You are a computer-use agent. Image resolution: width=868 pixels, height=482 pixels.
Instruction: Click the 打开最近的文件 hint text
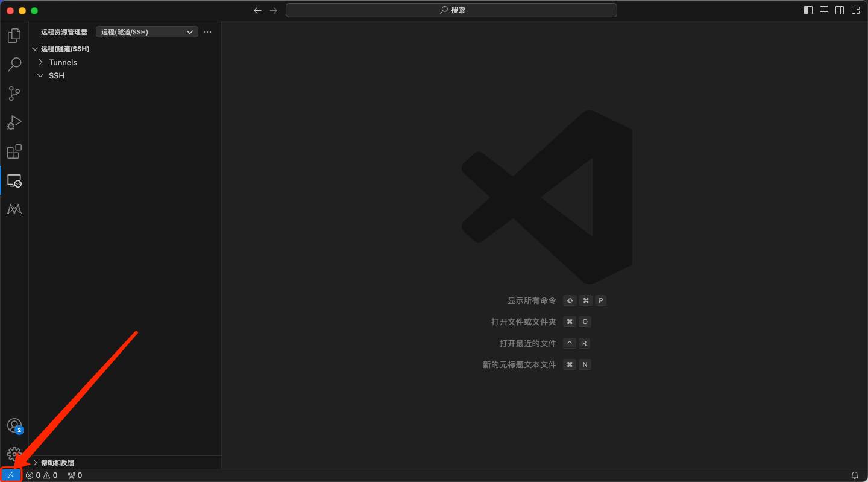click(528, 343)
